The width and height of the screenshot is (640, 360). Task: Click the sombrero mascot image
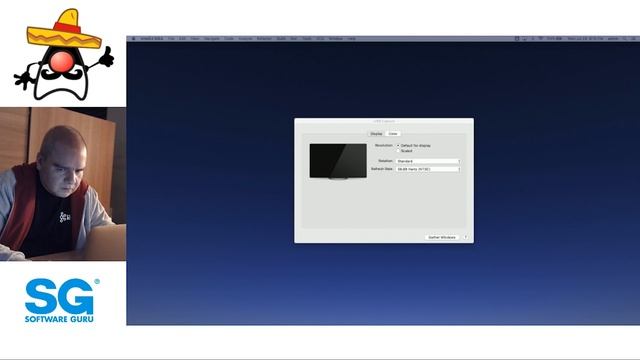64,55
